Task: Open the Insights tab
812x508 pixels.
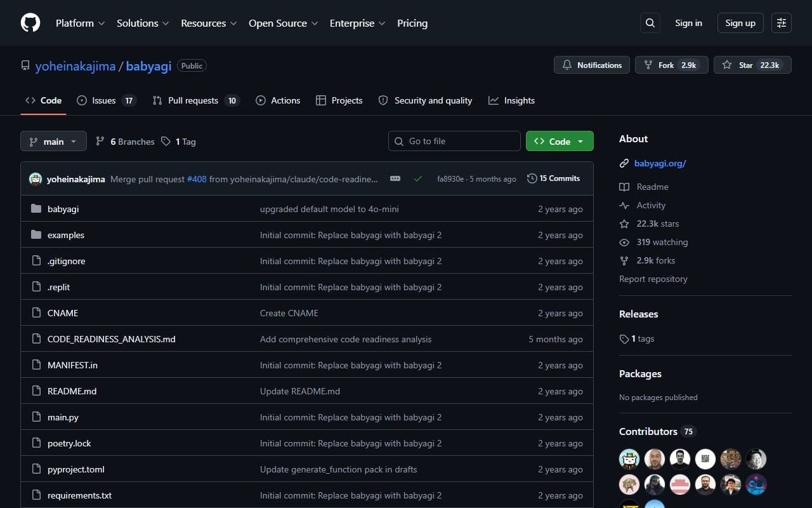Action: click(511, 100)
